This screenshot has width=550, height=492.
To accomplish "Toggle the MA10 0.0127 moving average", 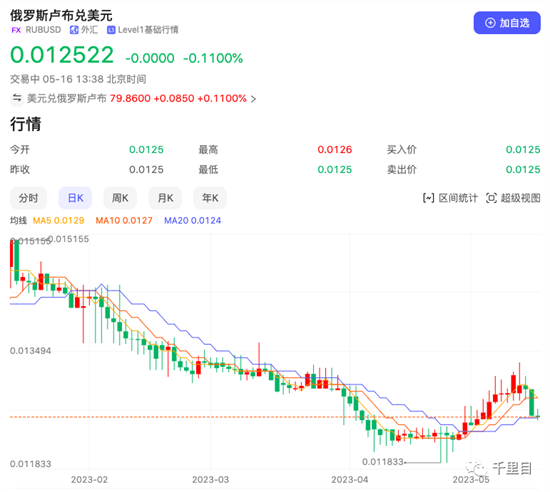I will pyautogui.click(x=124, y=221).
